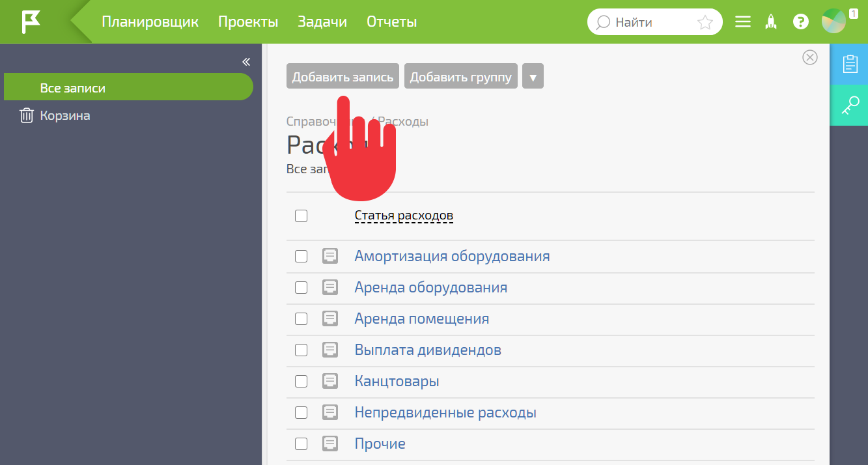Click the record icon beside Амортизация оборудования

[x=330, y=256]
